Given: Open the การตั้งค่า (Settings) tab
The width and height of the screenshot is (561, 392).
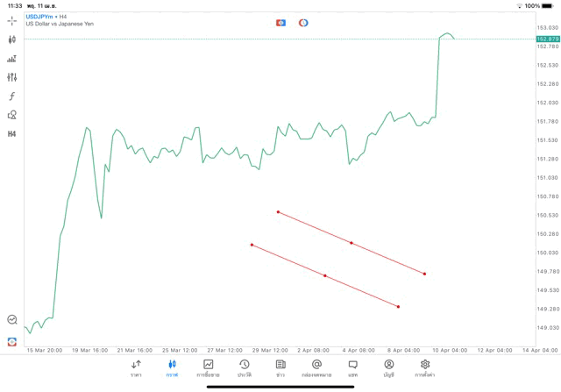Looking at the screenshot, I should coord(425,367).
